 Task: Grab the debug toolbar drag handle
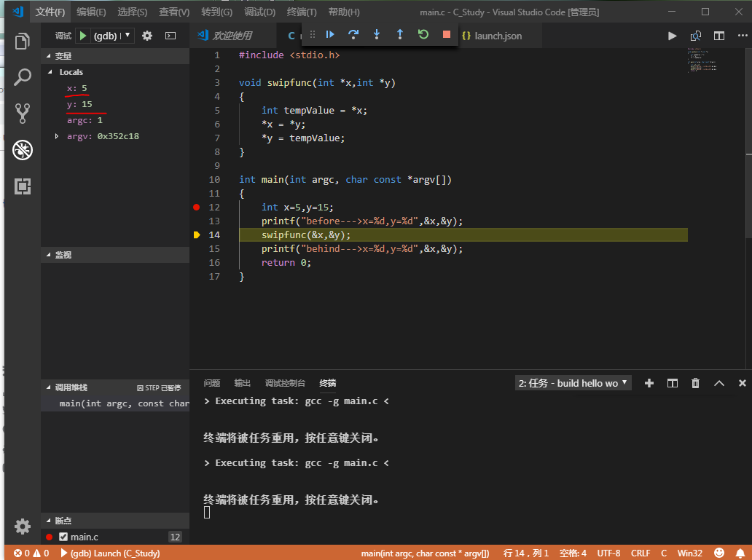312,34
